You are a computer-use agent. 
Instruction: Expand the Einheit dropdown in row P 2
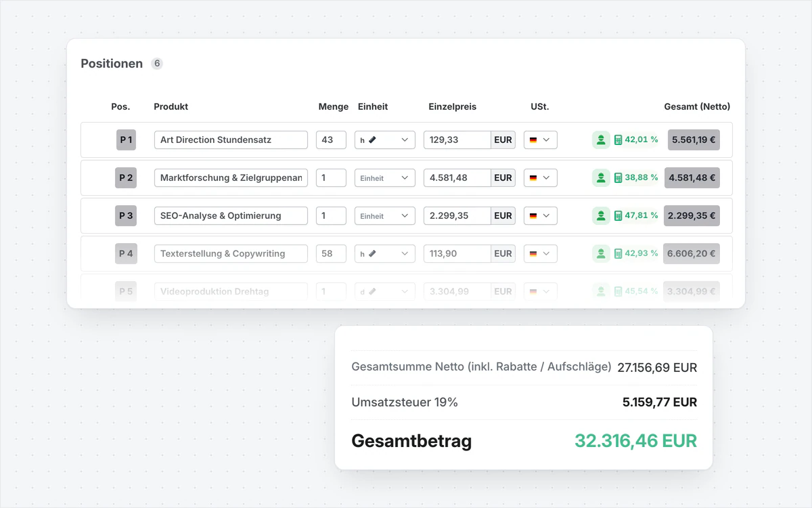click(x=385, y=177)
